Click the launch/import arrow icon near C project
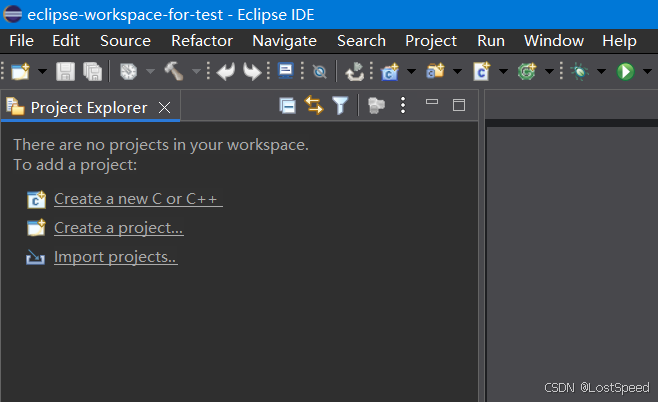 click(355, 72)
